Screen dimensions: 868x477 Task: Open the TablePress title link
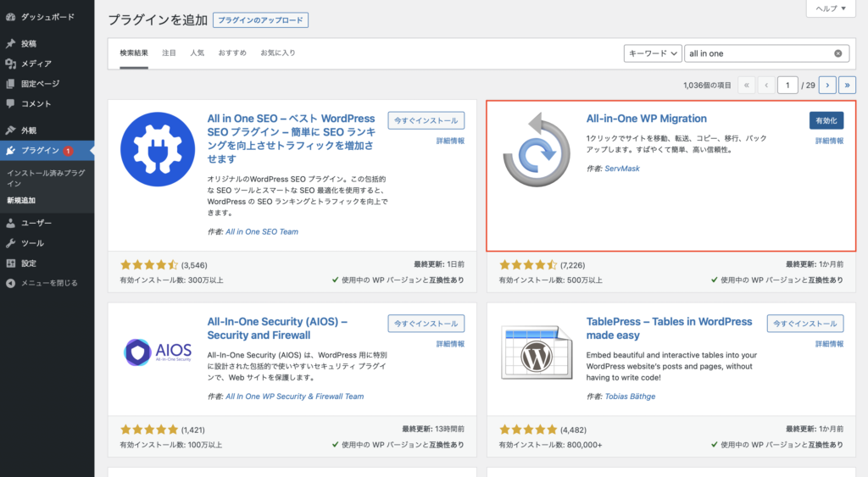(x=669, y=328)
